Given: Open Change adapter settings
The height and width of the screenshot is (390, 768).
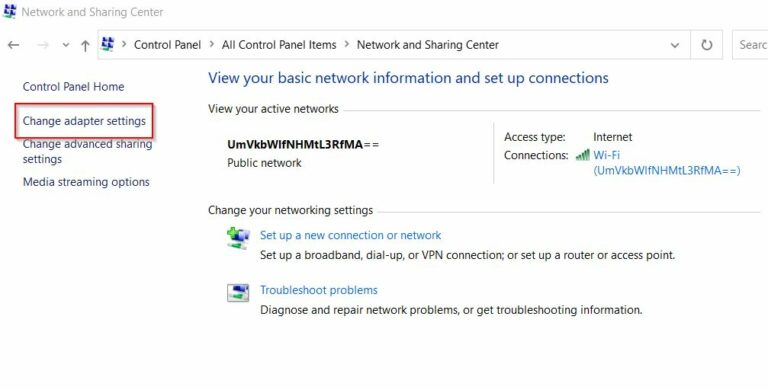Looking at the screenshot, I should 84,121.
